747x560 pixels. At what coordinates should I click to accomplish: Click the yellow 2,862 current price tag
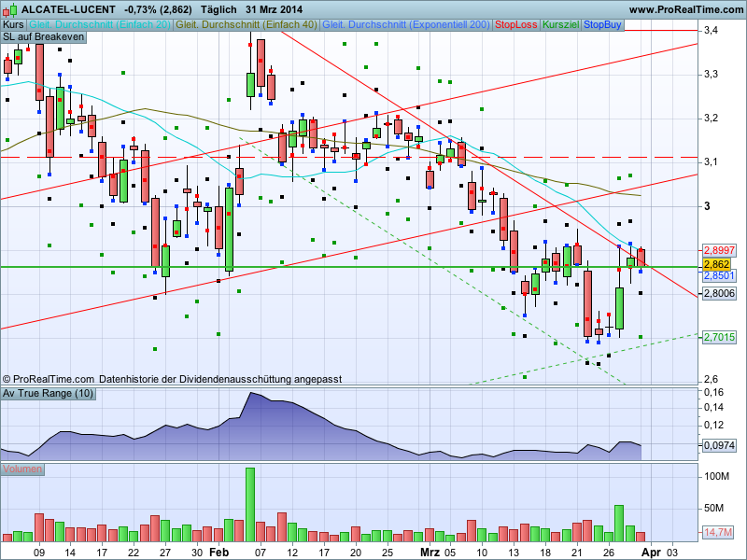[716, 264]
